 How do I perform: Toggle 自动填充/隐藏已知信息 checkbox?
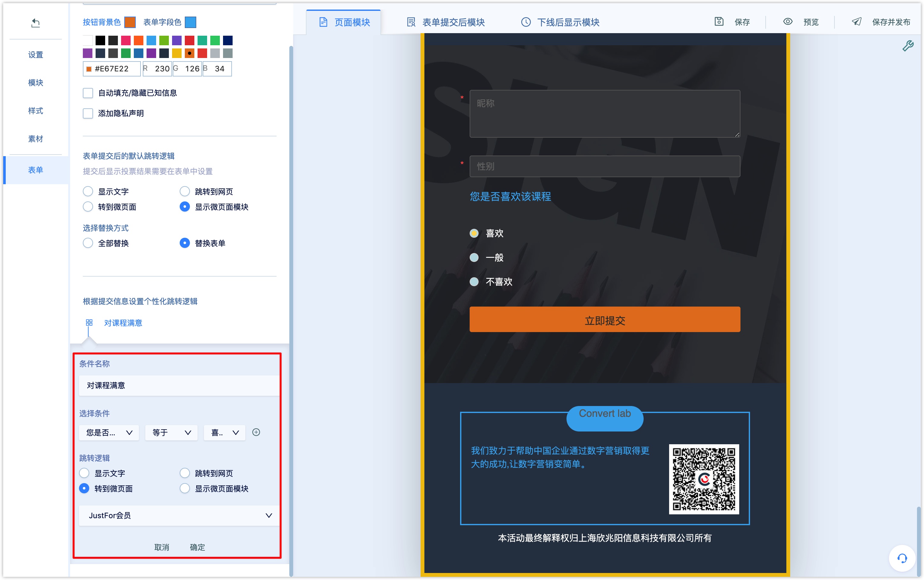(x=88, y=93)
